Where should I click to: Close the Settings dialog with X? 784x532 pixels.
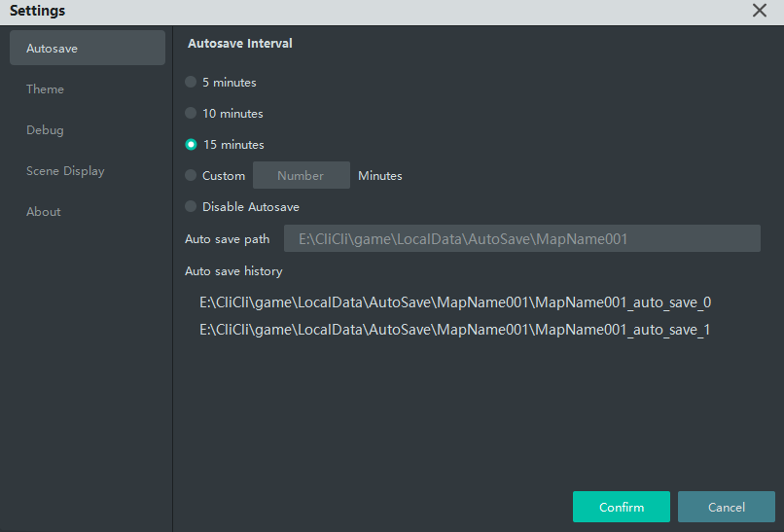click(x=760, y=11)
